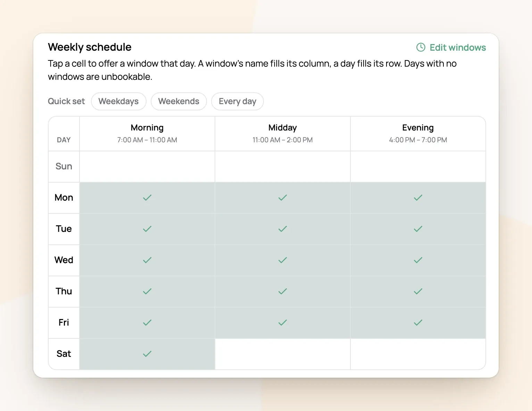This screenshot has width=532, height=411.
Task: Deselect Saturday Morning cell
Action: (x=147, y=354)
